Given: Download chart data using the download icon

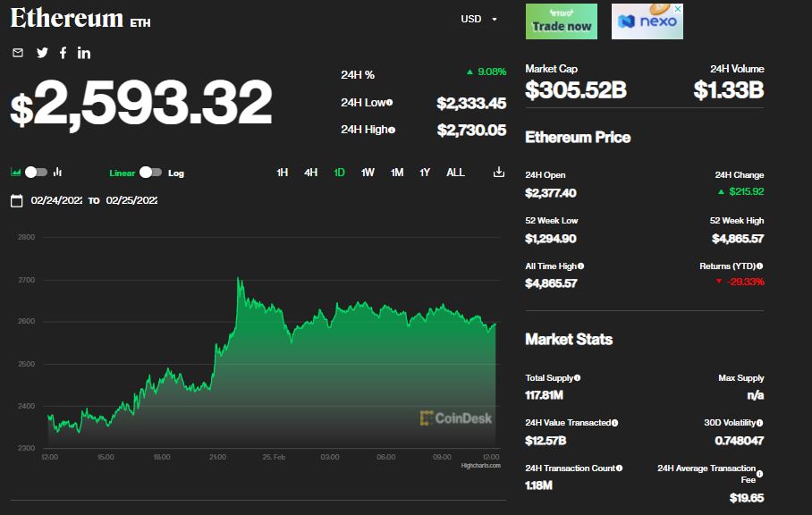Looking at the screenshot, I should pos(499,172).
